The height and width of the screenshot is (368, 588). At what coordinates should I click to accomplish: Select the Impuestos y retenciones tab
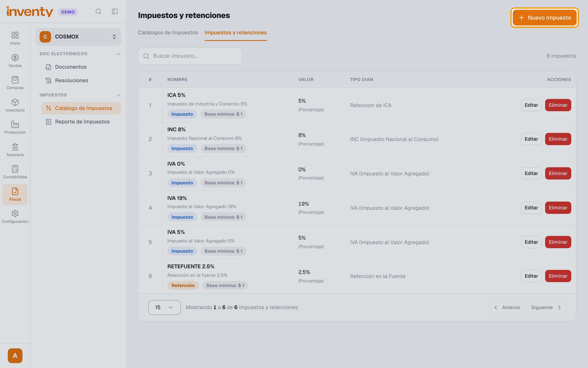(236, 33)
